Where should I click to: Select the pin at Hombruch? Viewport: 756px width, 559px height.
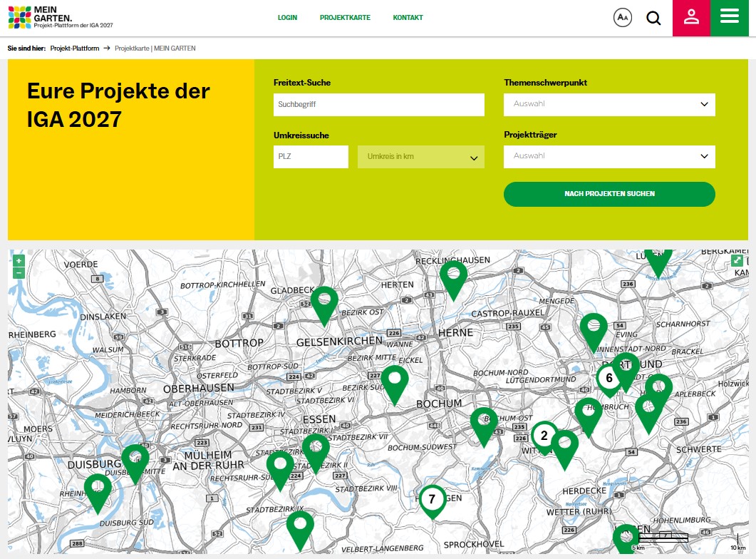[589, 416]
